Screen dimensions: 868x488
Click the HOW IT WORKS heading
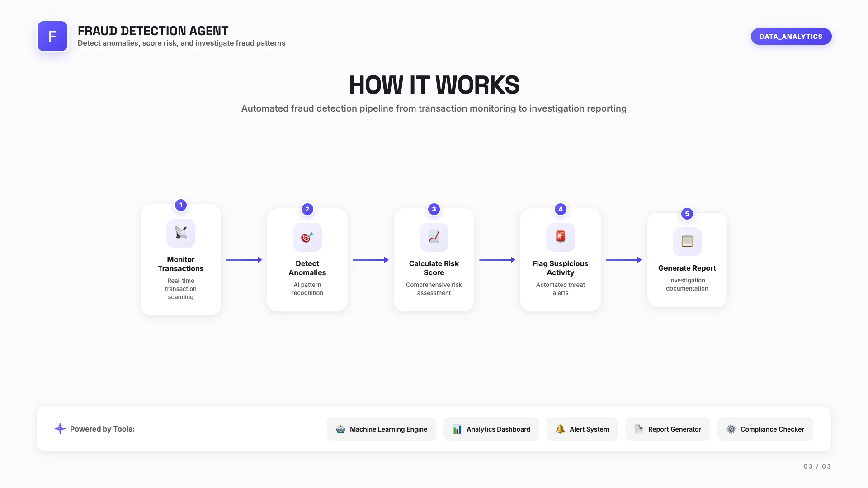click(434, 85)
